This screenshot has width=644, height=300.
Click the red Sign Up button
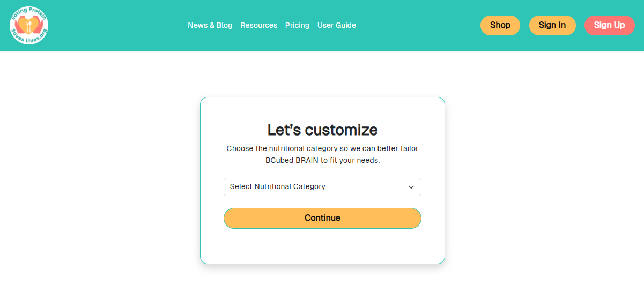point(609,25)
